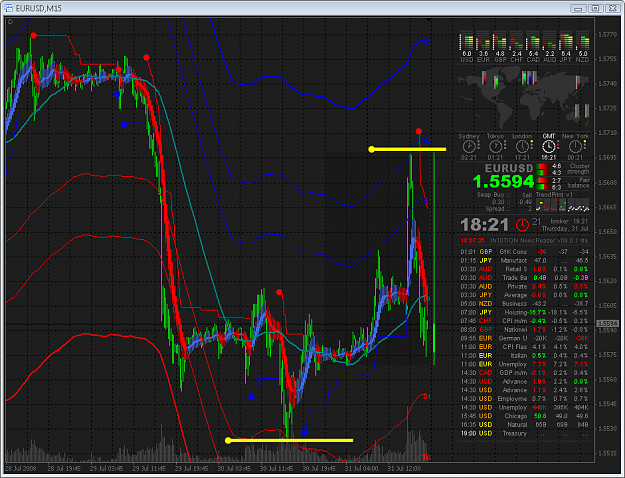
Task: Click the 31 Jul 12:00 time axis label
Action: tap(404, 468)
